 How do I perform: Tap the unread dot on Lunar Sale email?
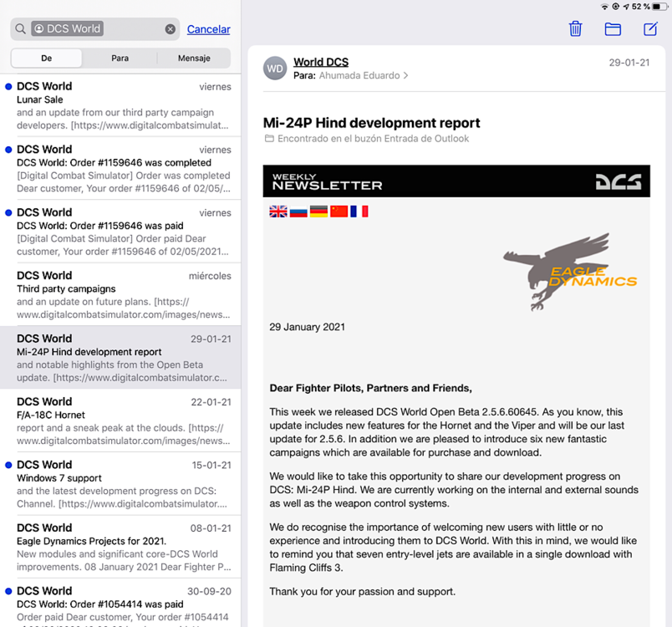tap(8, 87)
